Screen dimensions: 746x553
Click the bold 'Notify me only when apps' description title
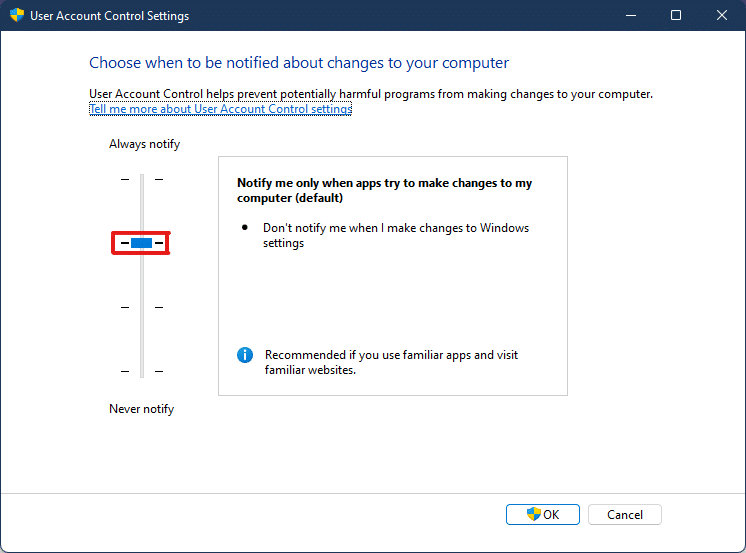[x=384, y=190]
